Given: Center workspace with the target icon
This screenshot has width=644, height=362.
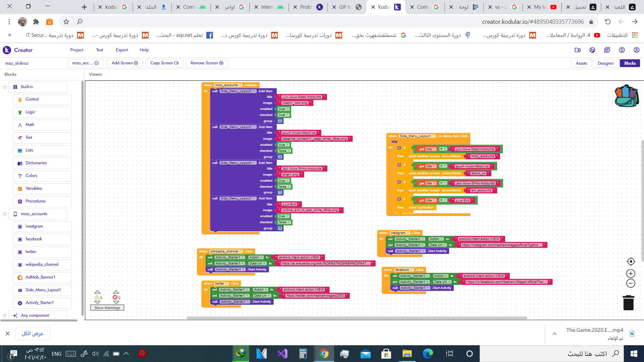Looking at the screenshot, I should [631, 261].
